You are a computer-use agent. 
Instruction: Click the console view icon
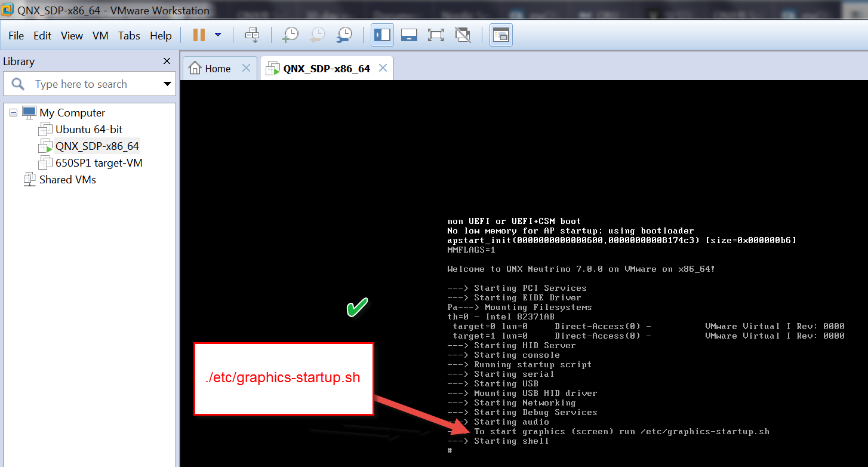(x=501, y=35)
